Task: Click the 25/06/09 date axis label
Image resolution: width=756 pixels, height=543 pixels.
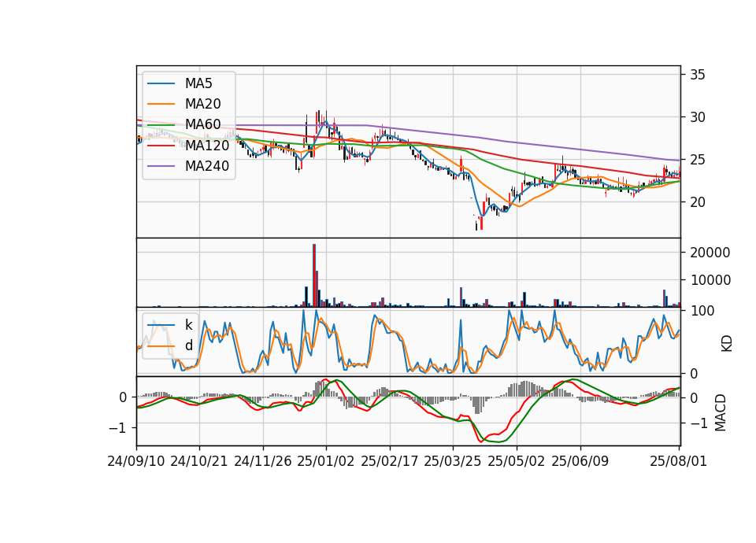Action: [x=580, y=461]
